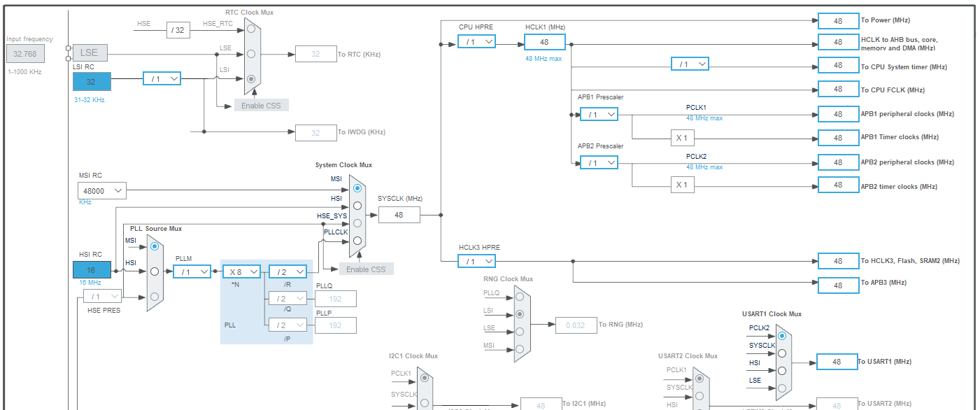
Task: Select SYSCLK in the USART1 Clock Mux
Action: click(781, 353)
